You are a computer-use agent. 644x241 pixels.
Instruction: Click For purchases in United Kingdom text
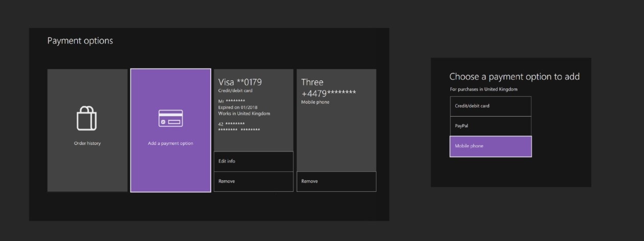click(x=483, y=89)
